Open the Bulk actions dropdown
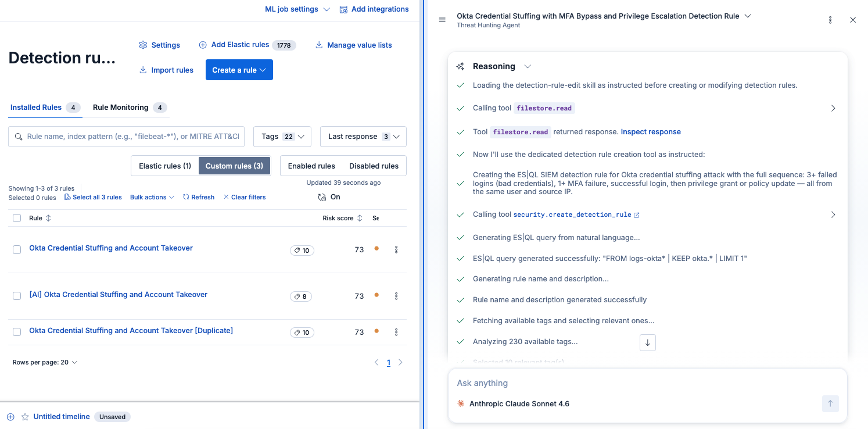 click(152, 197)
